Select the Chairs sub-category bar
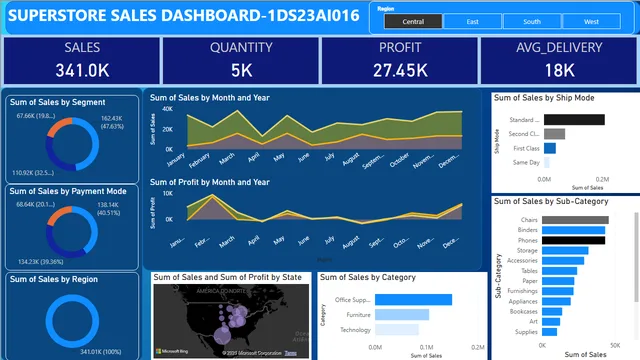Viewport: 640px width, 360px height. [576, 220]
